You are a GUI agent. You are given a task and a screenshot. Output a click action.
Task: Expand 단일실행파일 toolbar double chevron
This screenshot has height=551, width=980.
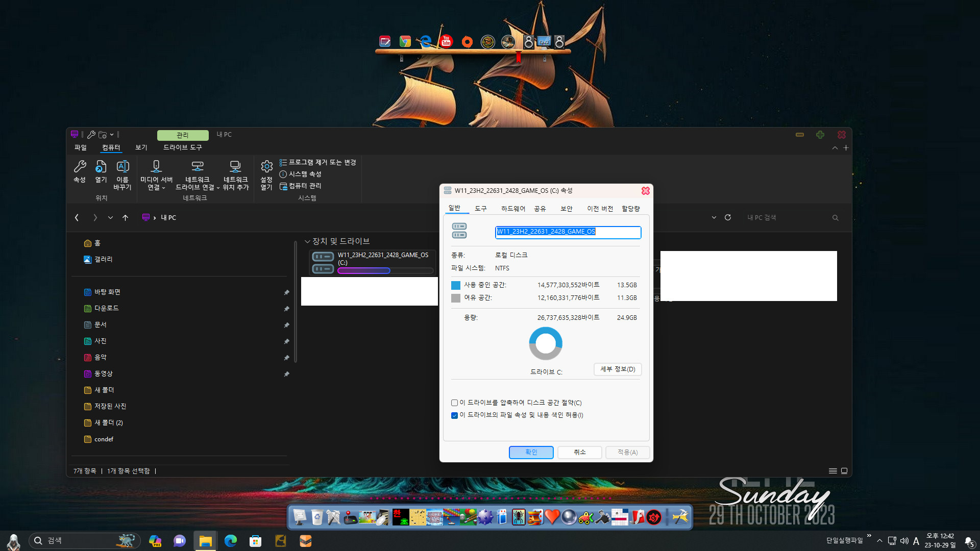869,536
